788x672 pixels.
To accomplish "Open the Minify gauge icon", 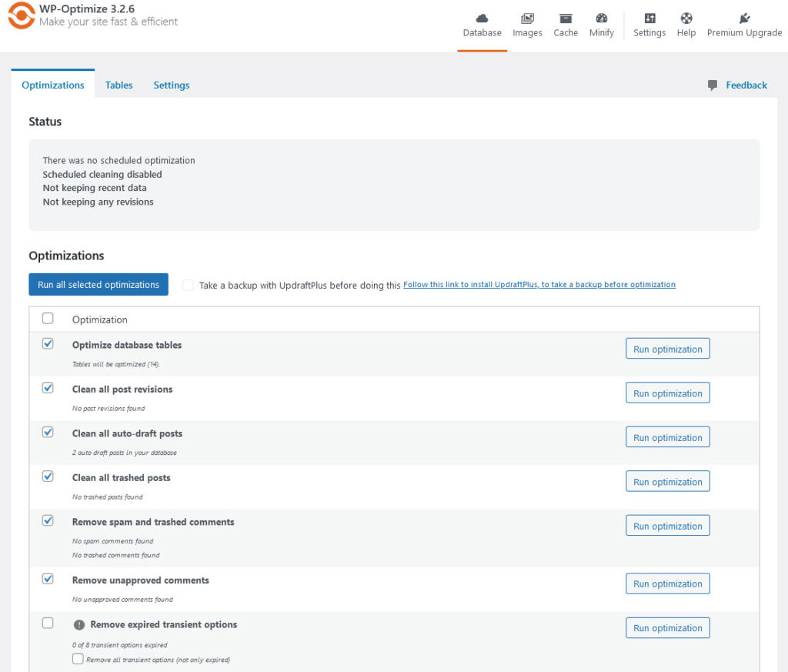I will 602,18.
